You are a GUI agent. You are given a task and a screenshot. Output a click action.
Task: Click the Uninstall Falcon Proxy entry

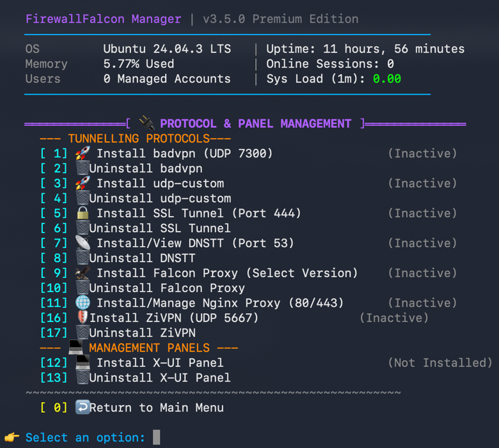142,288
